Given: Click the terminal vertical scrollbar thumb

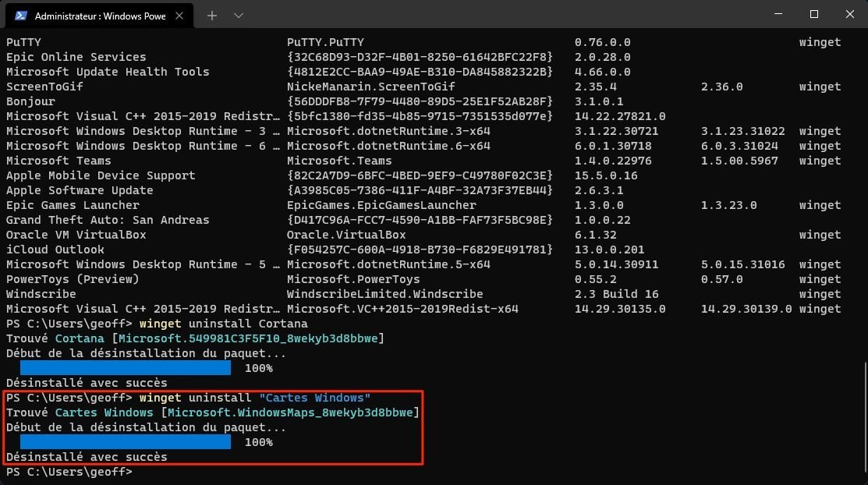Looking at the screenshot, I should point(865,416).
